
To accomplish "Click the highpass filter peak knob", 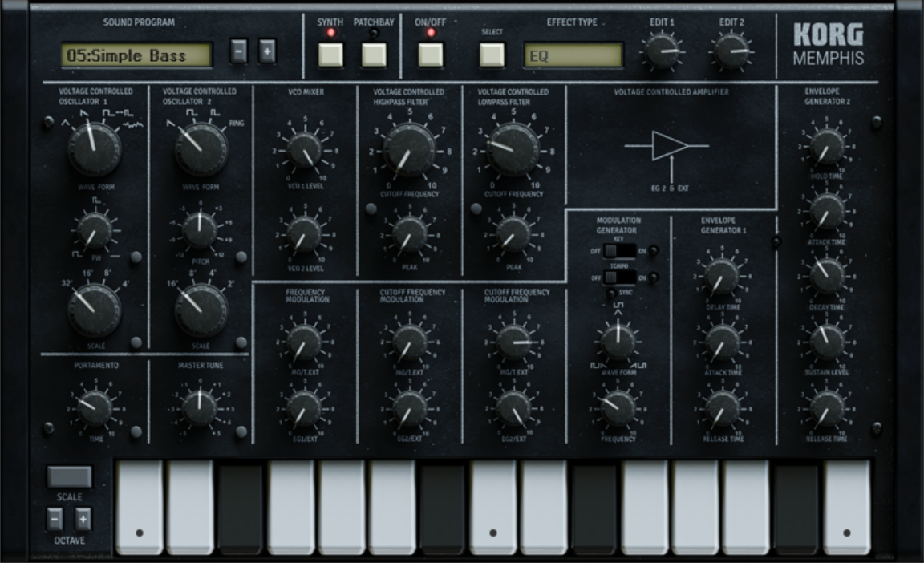I will (x=409, y=233).
